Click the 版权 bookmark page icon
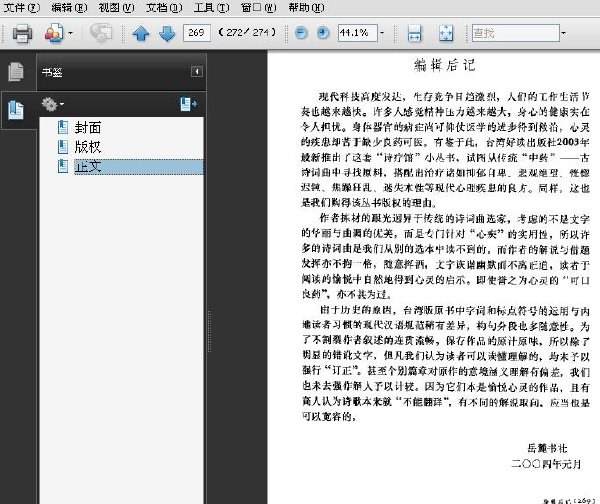Image resolution: width=600 pixels, height=504 pixels. tap(63, 147)
